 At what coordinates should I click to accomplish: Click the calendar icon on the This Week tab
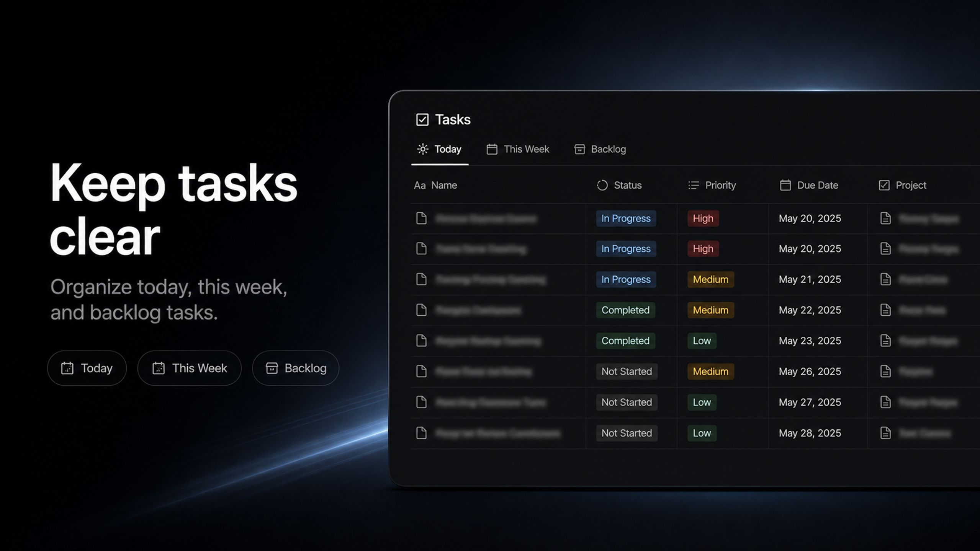(x=492, y=149)
